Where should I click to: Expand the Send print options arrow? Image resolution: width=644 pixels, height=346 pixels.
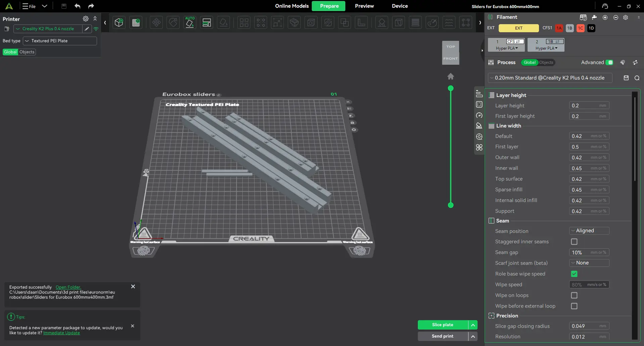[473, 336]
